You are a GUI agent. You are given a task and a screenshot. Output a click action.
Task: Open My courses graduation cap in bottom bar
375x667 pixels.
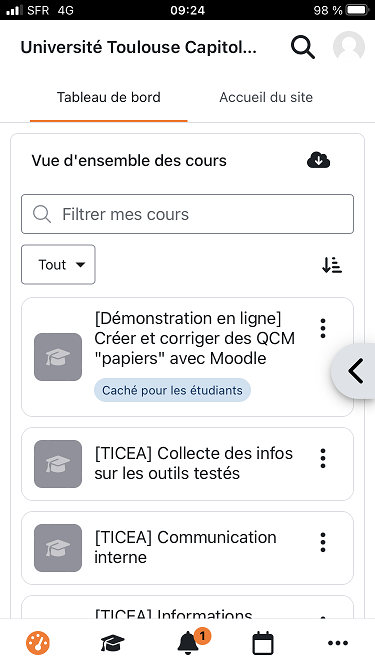point(113,643)
